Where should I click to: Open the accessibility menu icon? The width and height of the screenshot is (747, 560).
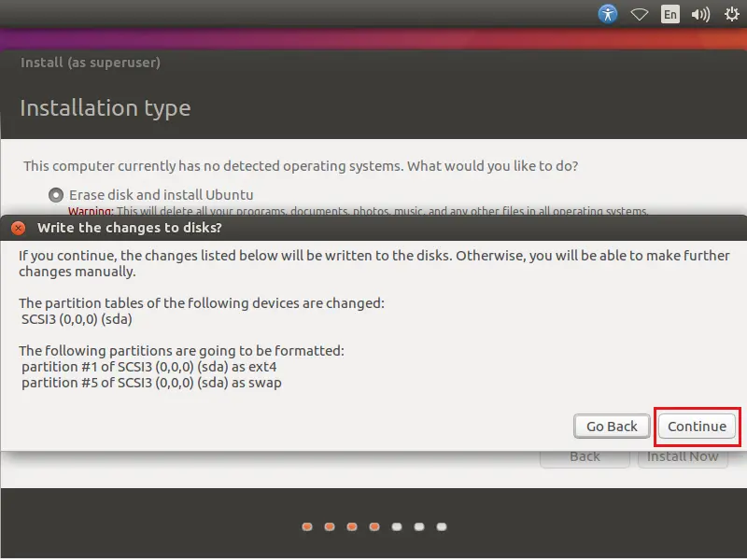(x=608, y=14)
